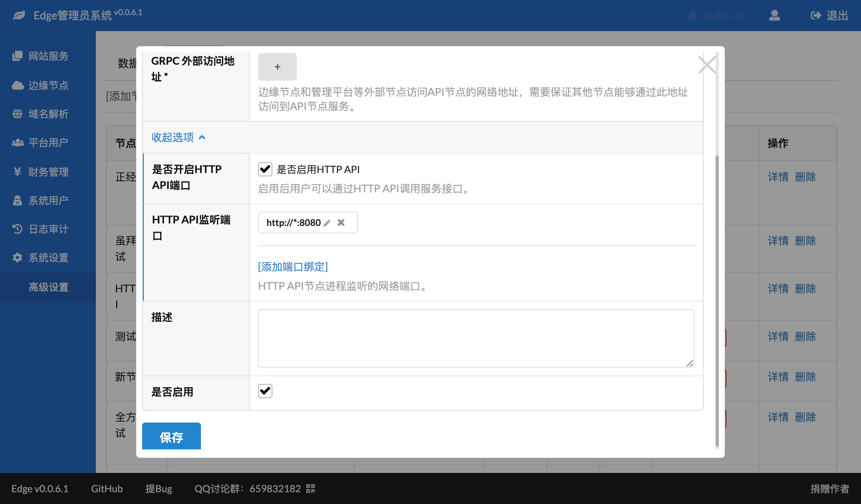861x504 pixels.
Task: Click the 系统用户 icon in sidebar
Action: point(17,200)
